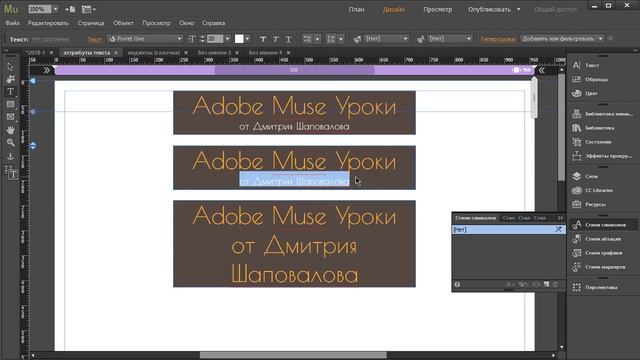This screenshot has width=640, height=360.
Task: Open the Объект menu
Action: [123, 23]
